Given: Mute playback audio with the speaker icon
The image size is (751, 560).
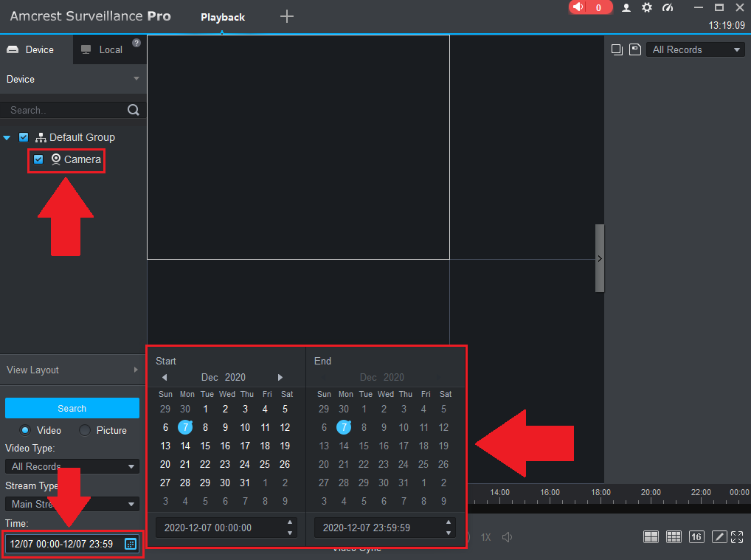Looking at the screenshot, I should click(x=507, y=537).
